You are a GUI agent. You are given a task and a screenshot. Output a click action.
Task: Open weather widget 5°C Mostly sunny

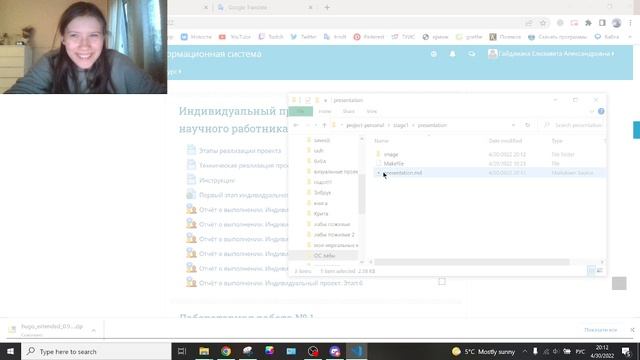(x=483, y=351)
